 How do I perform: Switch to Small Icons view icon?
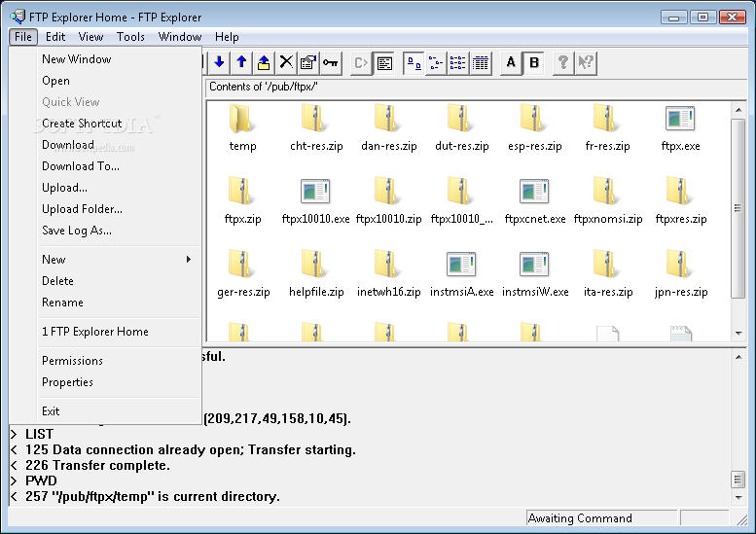pos(436,62)
